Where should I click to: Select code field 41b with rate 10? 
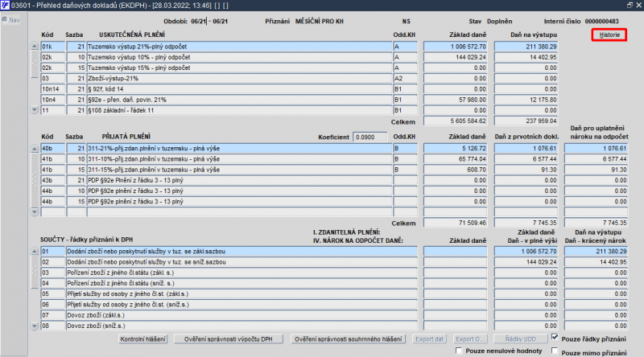pos(52,159)
